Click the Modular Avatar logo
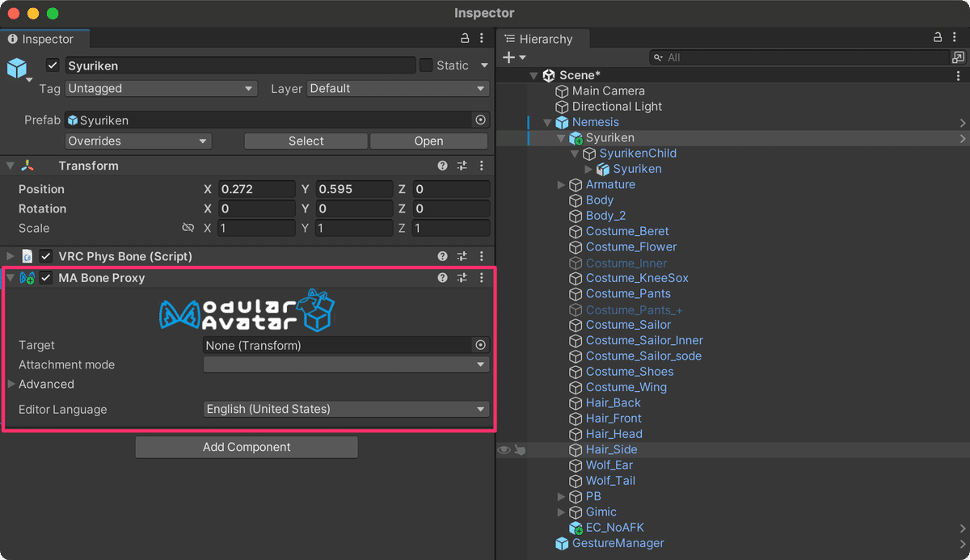Screen dimensions: 970x560 pyautogui.click(x=247, y=311)
